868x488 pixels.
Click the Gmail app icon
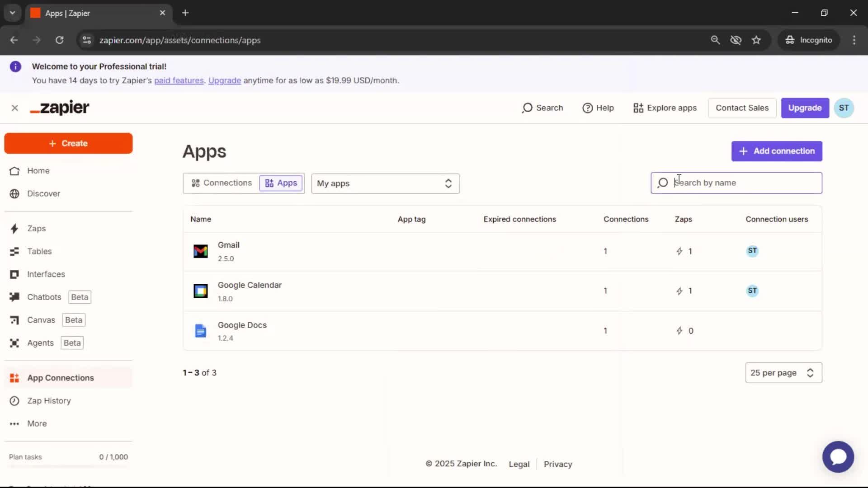click(x=201, y=251)
